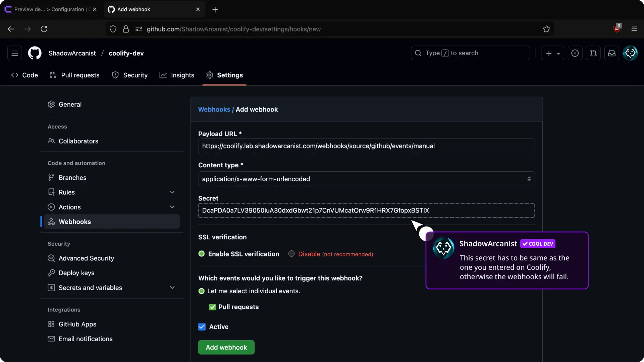Image resolution: width=644 pixels, height=362 pixels.
Task: Open the user avatar menu
Action: (x=630, y=53)
